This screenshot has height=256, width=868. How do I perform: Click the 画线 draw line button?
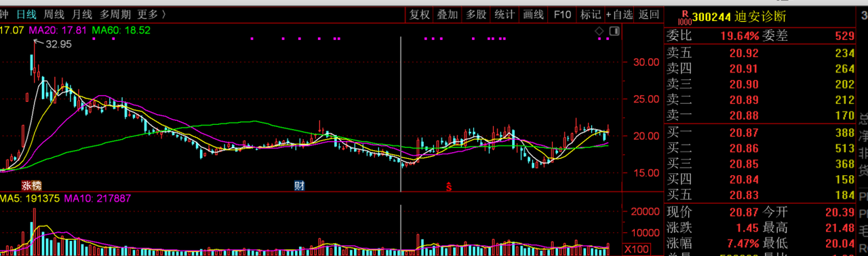533,14
